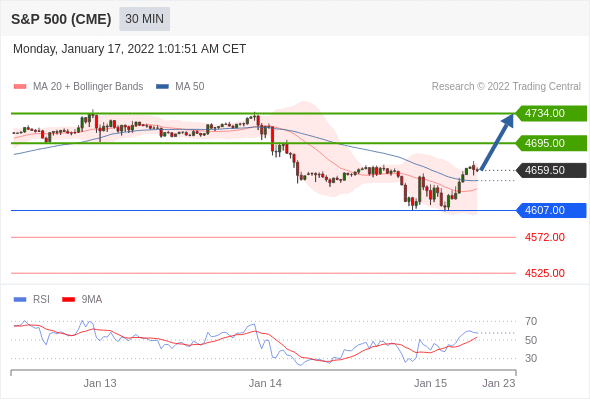590x400 pixels.
Task: Select the 4695.00 green price tag
Action: click(551, 143)
